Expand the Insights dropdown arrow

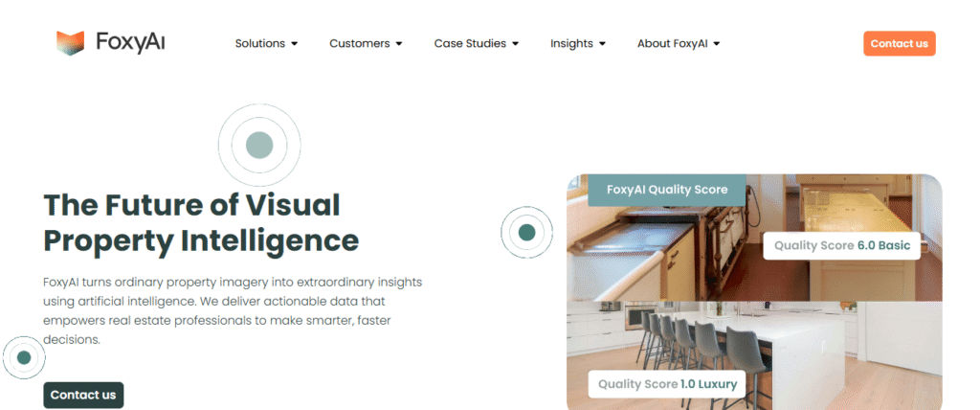tap(603, 44)
